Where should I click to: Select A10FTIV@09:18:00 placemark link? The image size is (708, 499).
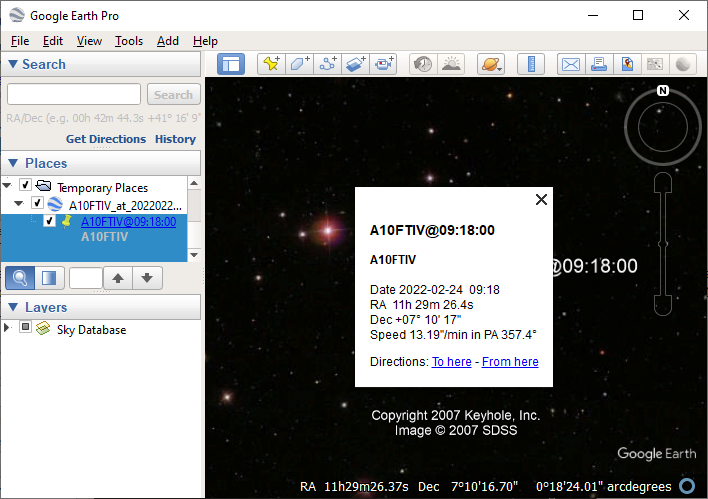point(128,222)
